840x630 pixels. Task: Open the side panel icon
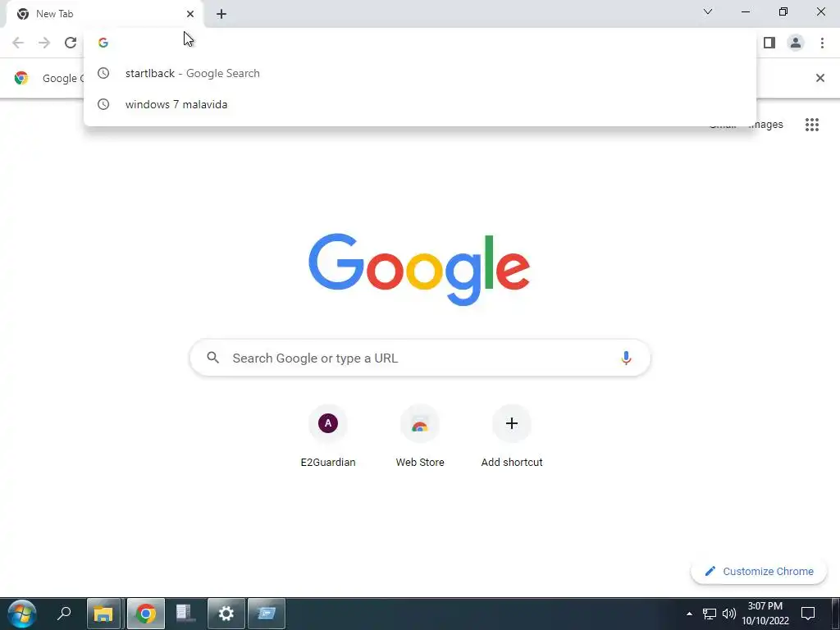[x=769, y=43]
